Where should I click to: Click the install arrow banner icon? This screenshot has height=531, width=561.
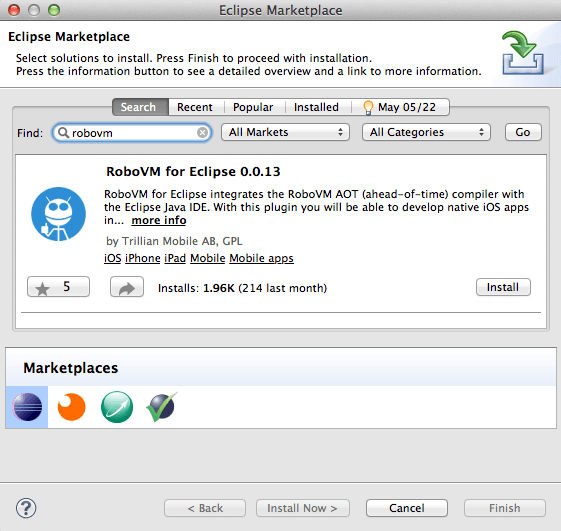pyautogui.click(x=523, y=53)
